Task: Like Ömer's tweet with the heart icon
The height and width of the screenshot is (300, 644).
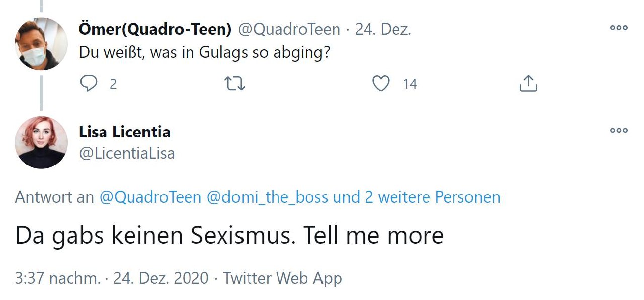Action: click(381, 84)
